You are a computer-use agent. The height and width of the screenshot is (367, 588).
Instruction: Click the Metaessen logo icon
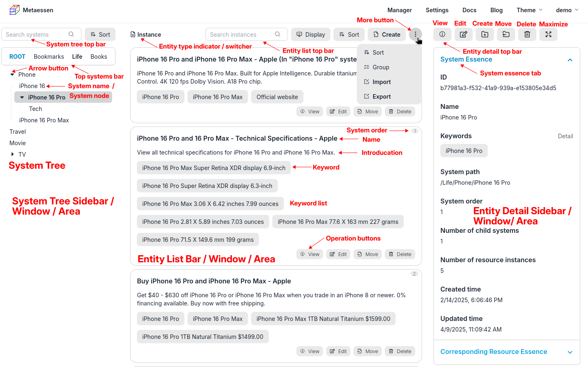14,10
